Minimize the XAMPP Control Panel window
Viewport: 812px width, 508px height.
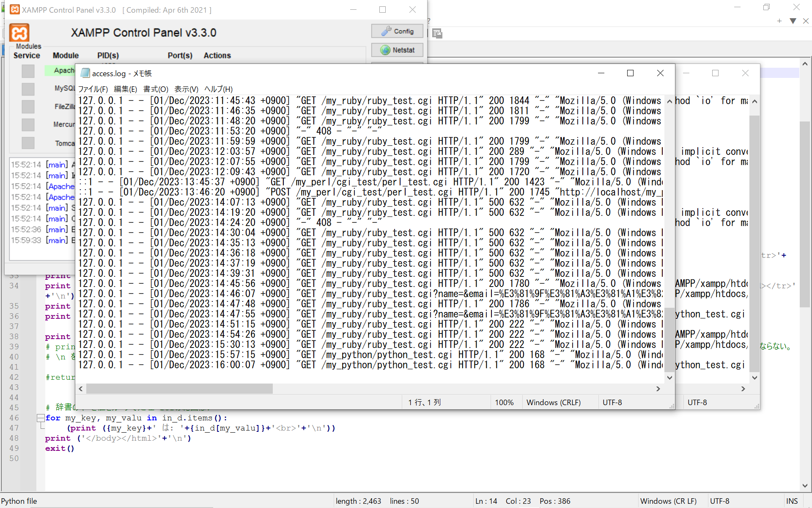point(354,10)
